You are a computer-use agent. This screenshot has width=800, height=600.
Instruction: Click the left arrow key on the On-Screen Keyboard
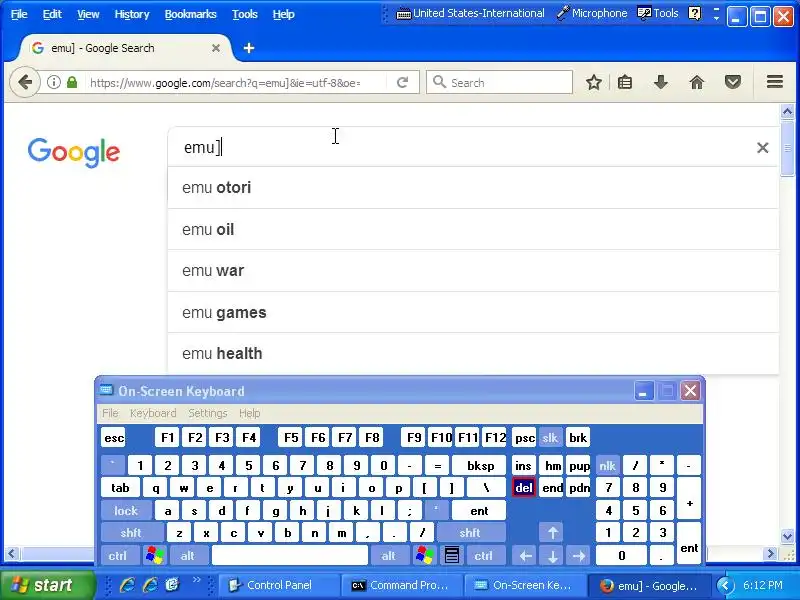(526, 555)
